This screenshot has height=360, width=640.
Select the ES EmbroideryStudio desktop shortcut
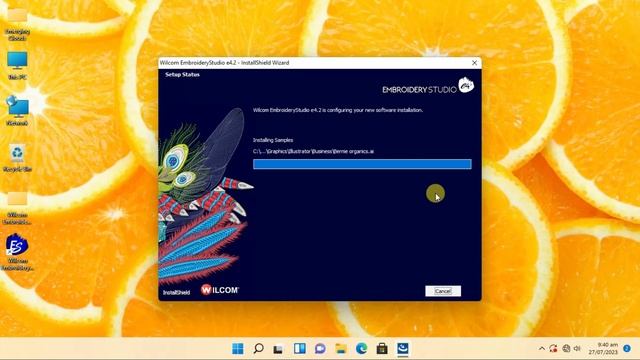17,252
